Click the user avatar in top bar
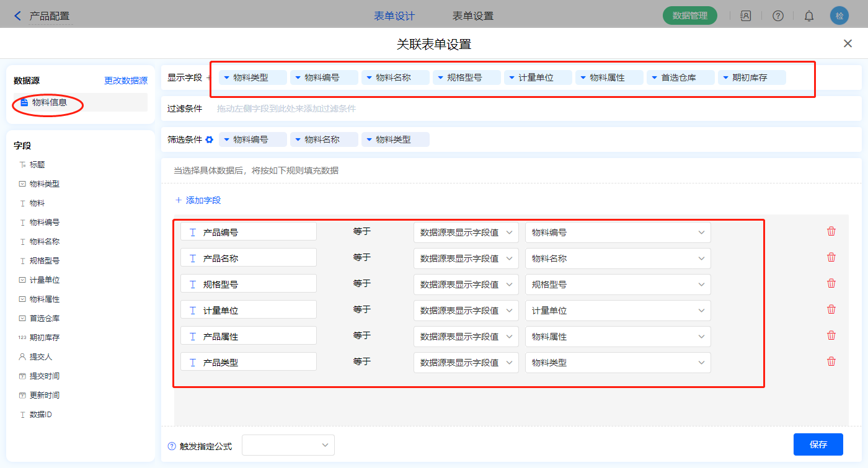 tap(839, 16)
